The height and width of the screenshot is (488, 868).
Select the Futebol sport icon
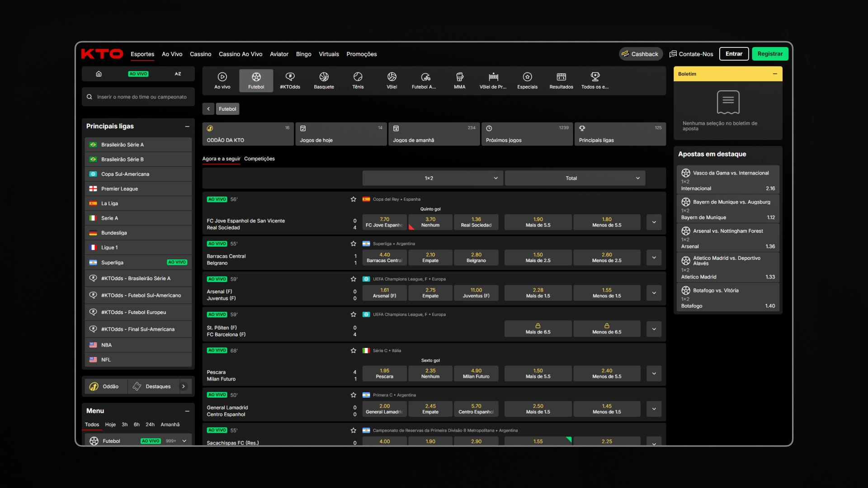click(x=256, y=81)
